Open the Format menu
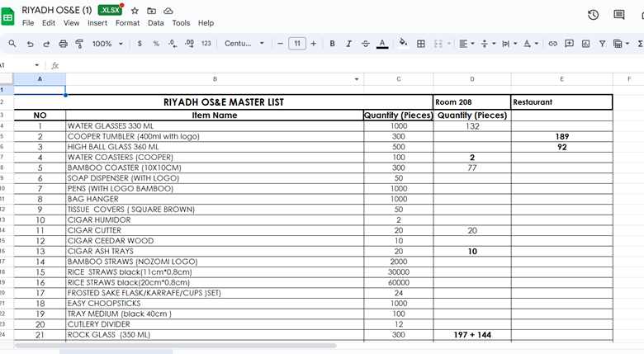 pyautogui.click(x=127, y=23)
